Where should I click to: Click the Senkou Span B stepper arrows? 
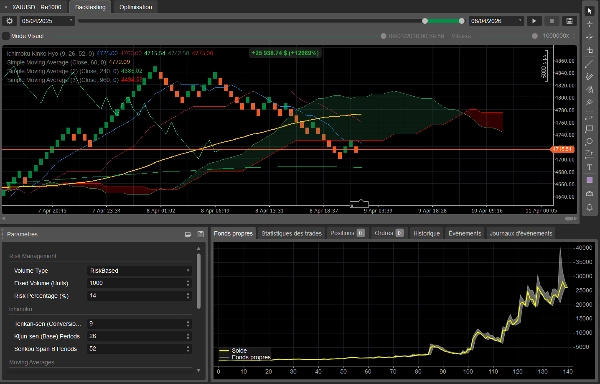188,349
